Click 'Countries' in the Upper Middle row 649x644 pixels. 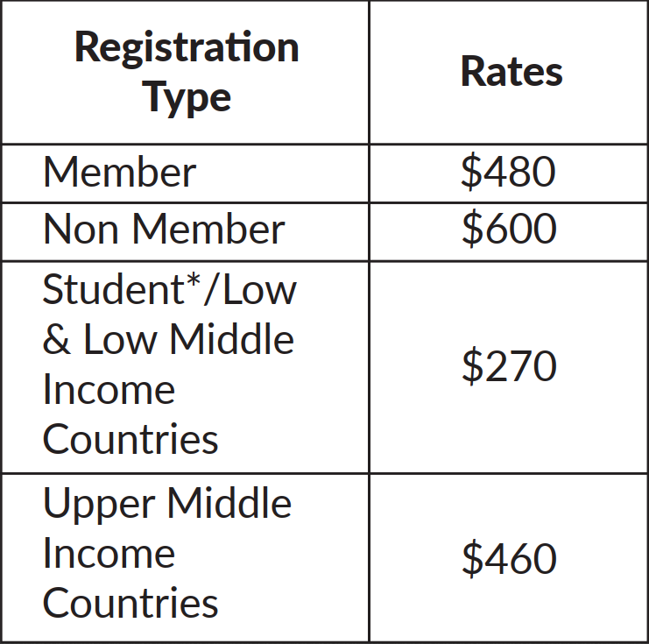(131, 603)
